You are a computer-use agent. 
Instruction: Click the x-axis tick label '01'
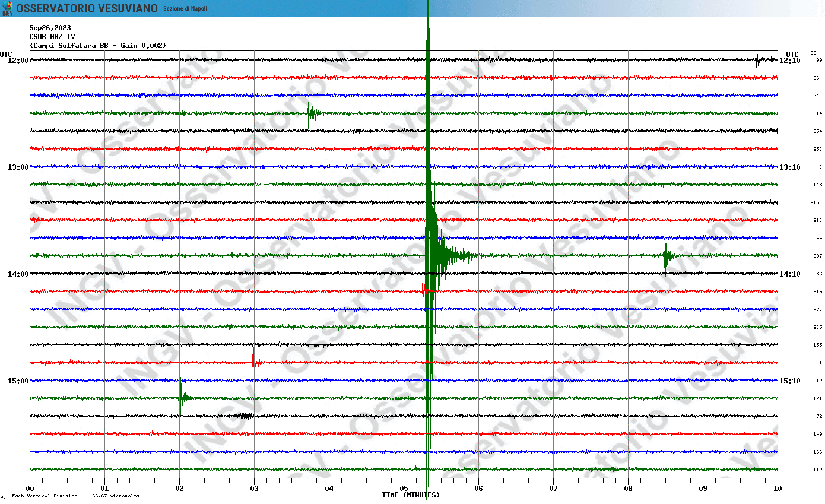click(104, 489)
